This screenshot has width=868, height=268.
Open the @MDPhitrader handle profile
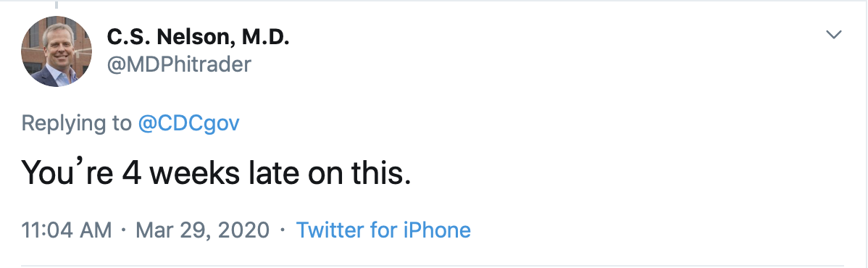click(179, 64)
